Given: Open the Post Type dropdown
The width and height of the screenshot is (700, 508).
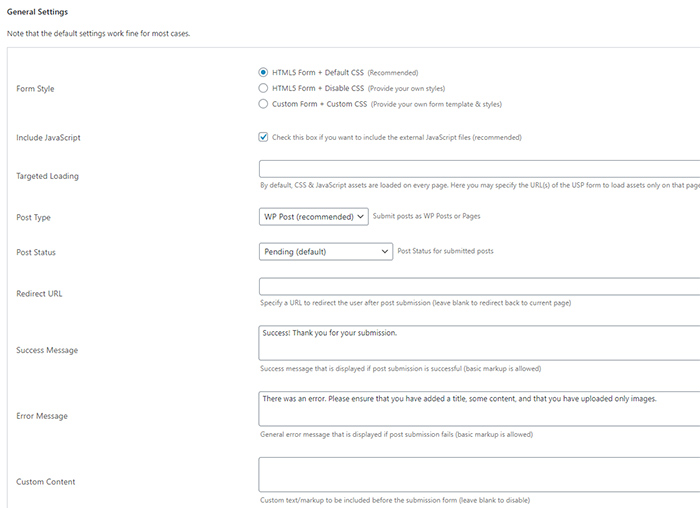Looking at the screenshot, I should pyautogui.click(x=313, y=217).
